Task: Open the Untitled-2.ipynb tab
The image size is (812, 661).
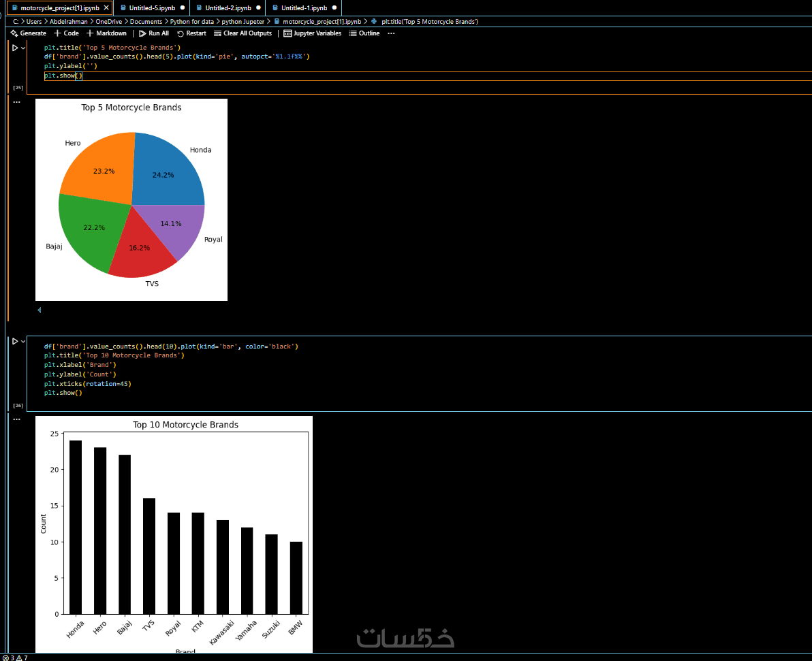Action: 228,7
